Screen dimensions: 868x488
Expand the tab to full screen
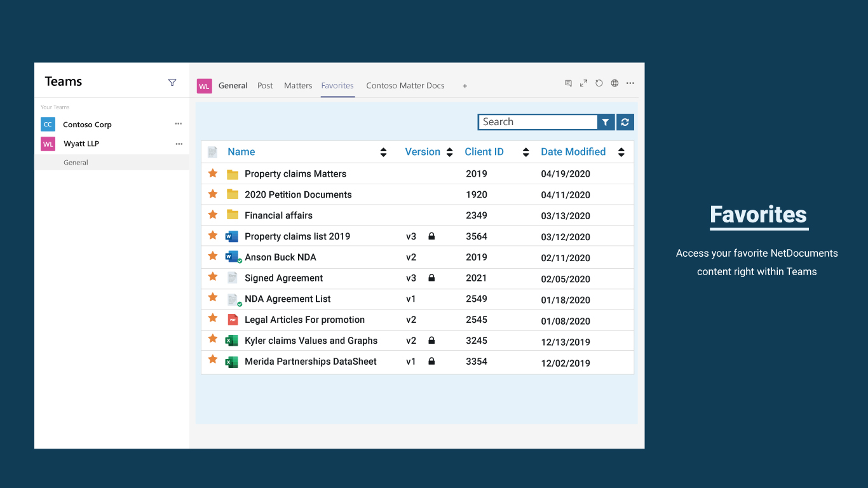point(583,83)
